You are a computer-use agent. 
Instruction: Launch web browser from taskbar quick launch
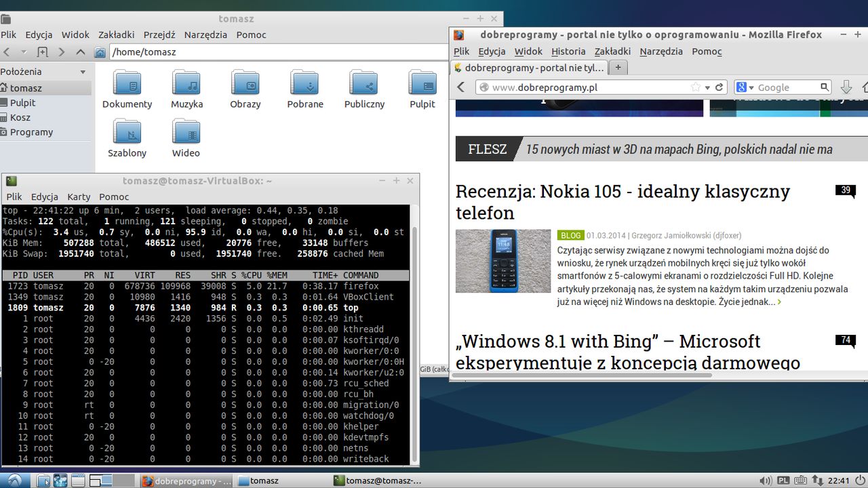(60, 481)
